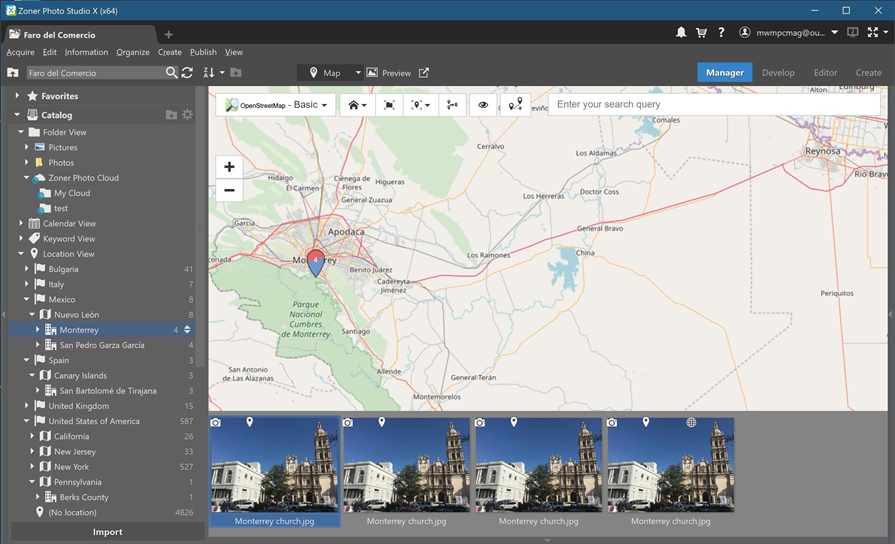This screenshot has width=895, height=544.
Task: Open sort options dropdown arrow
Action: (222, 72)
